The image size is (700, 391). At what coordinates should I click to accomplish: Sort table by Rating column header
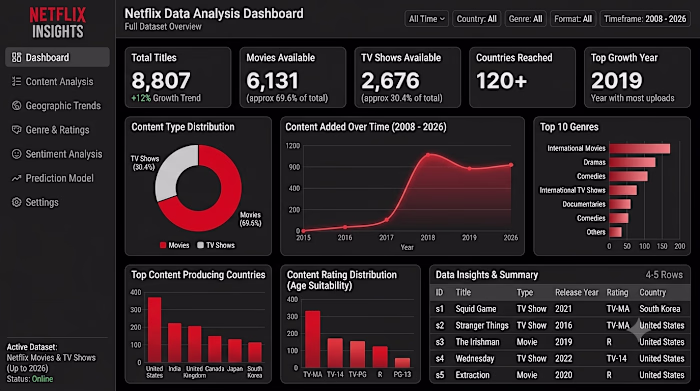coord(617,292)
